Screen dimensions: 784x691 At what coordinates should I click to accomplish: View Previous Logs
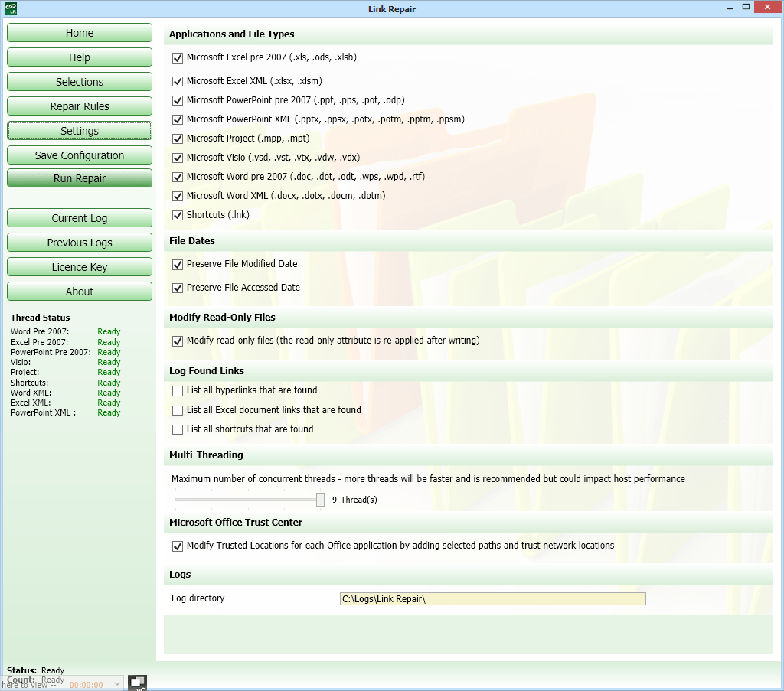pos(79,242)
